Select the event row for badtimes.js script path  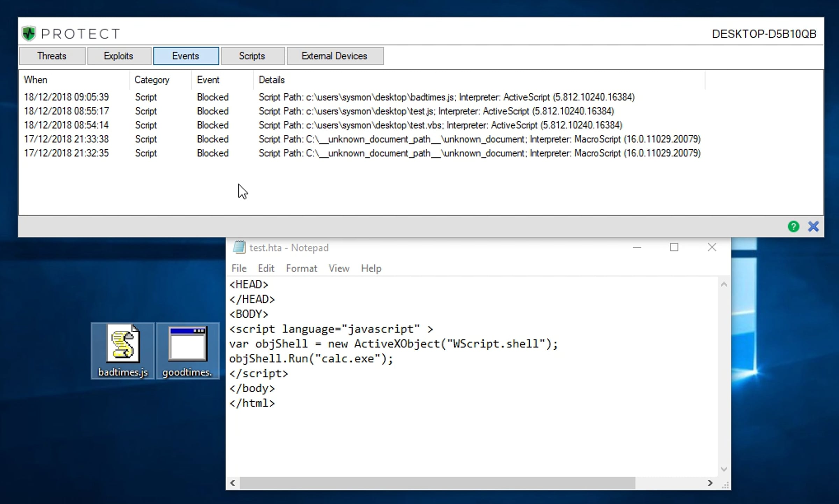click(362, 97)
